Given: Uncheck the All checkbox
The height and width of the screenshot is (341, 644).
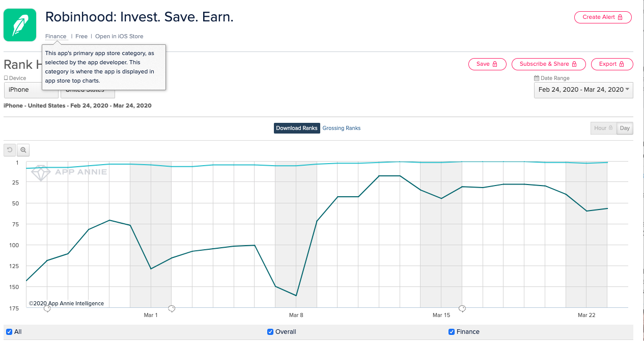Looking at the screenshot, I should click(9, 332).
